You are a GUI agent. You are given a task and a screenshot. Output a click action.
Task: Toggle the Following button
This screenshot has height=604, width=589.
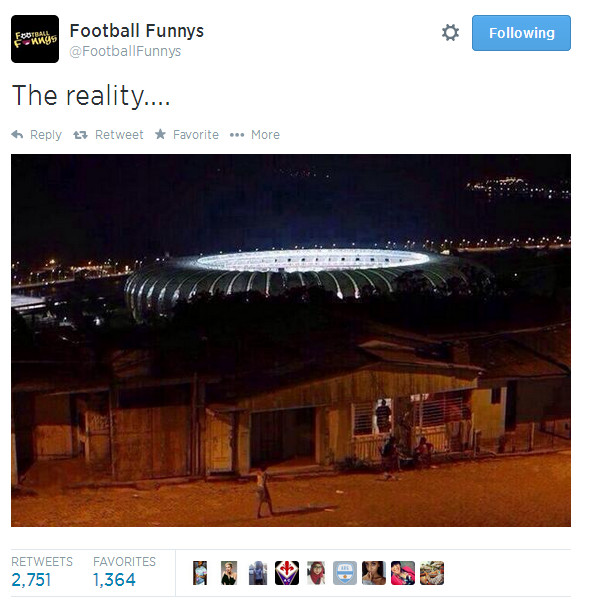click(x=521, y=33)
